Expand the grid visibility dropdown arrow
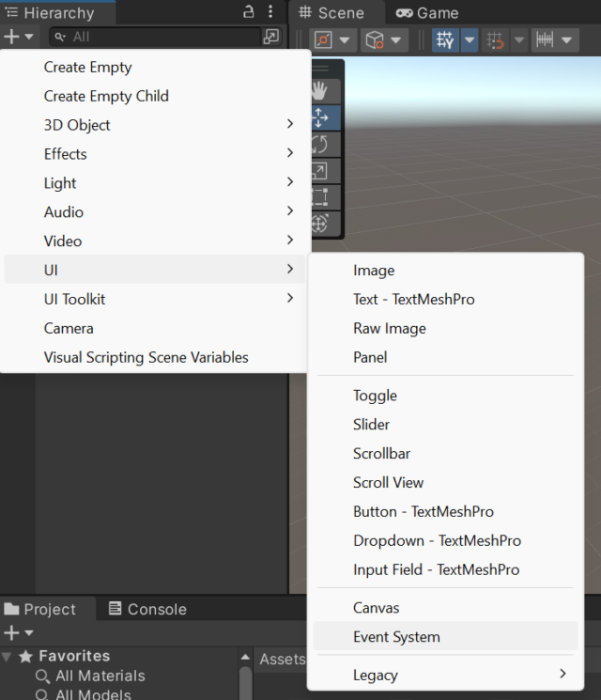This screenshot has width=601, height=700. click(470, 40)
